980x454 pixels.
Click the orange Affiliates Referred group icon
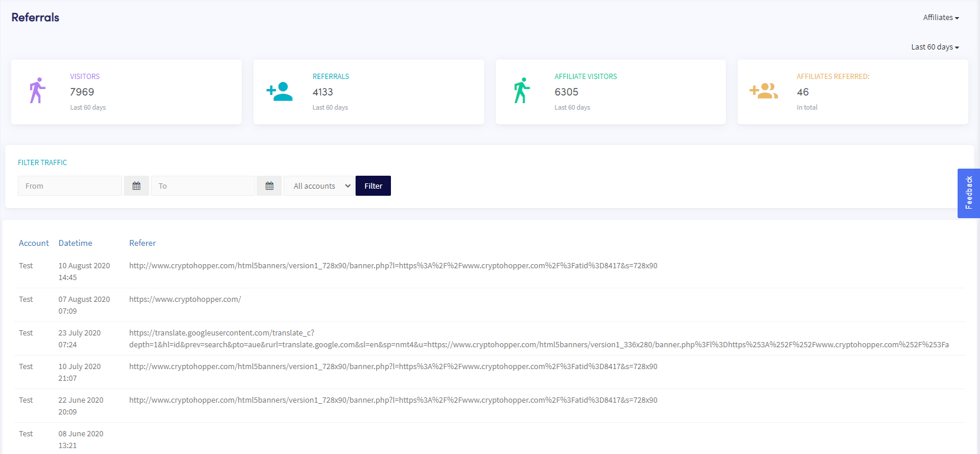click(x=764, y=91)
